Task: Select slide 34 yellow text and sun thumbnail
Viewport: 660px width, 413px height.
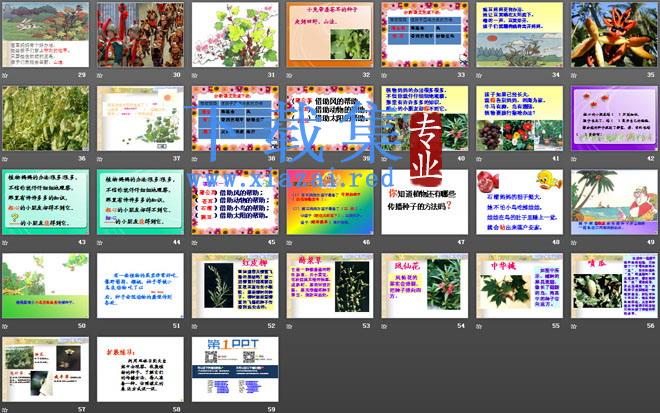Action: [x=519, y=35]
